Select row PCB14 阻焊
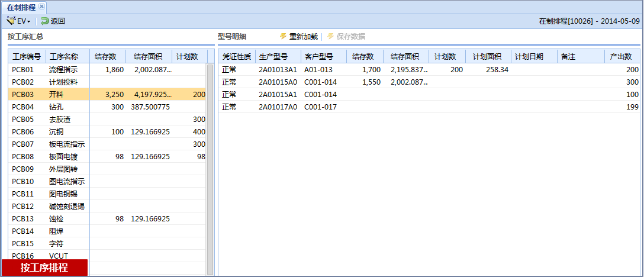 point(108,231)
